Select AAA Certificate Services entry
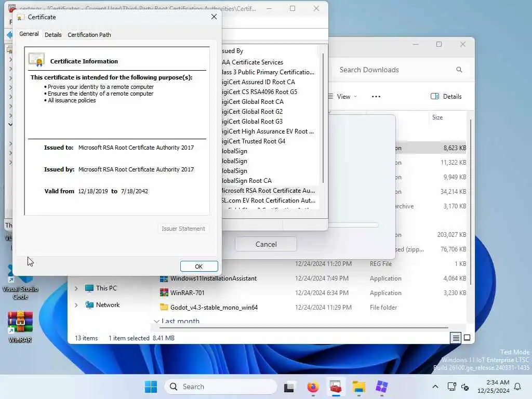 pyautogui.click(x=252, y=62)
